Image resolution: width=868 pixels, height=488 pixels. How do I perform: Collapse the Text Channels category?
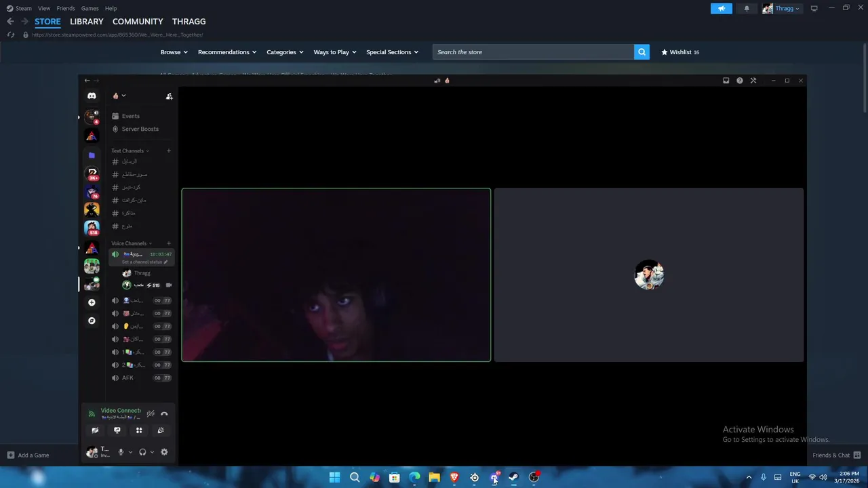130,150
